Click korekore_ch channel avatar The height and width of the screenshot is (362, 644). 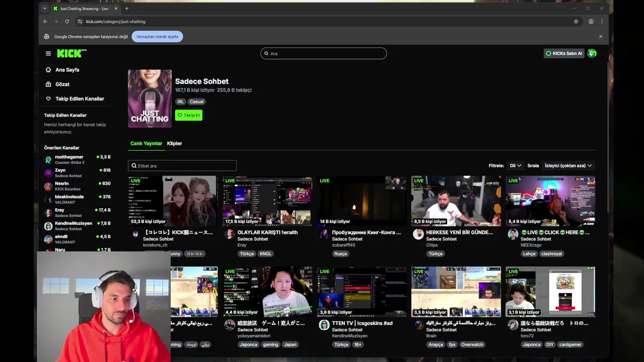(135, 234)
